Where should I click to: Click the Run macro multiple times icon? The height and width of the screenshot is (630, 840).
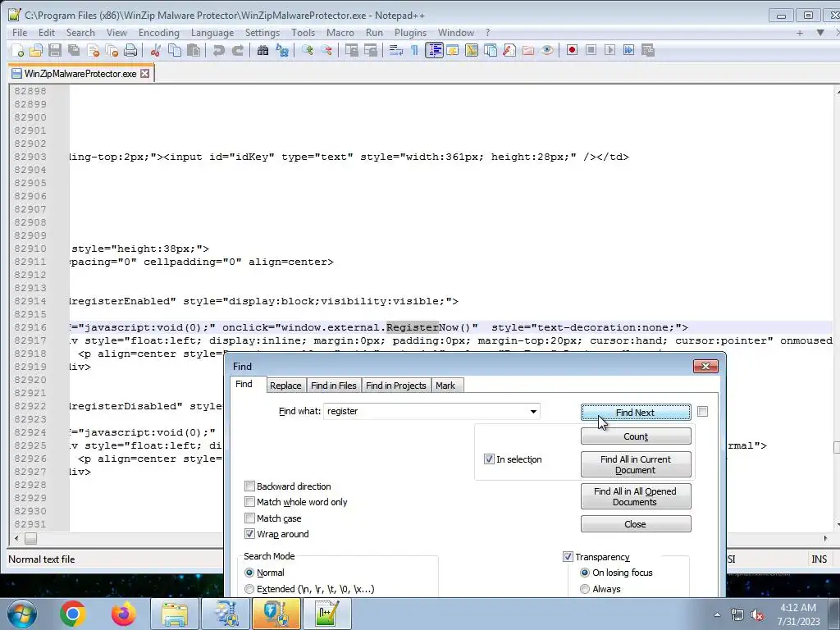click(629, 50)
